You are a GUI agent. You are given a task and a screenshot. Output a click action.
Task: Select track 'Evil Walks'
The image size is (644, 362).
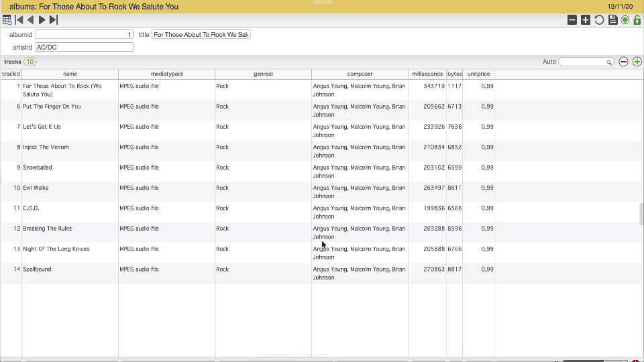pos(36,188)
